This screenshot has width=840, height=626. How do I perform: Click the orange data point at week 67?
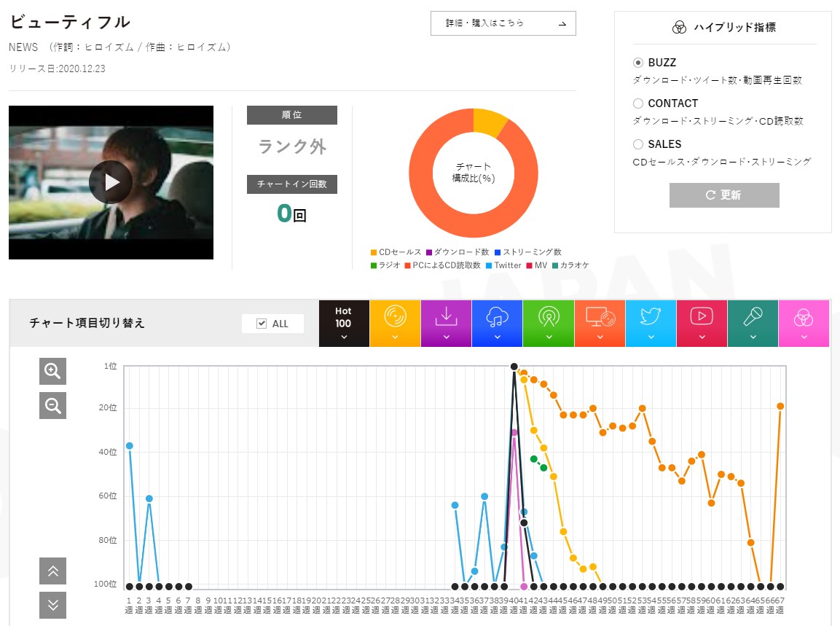pos(780,406)
